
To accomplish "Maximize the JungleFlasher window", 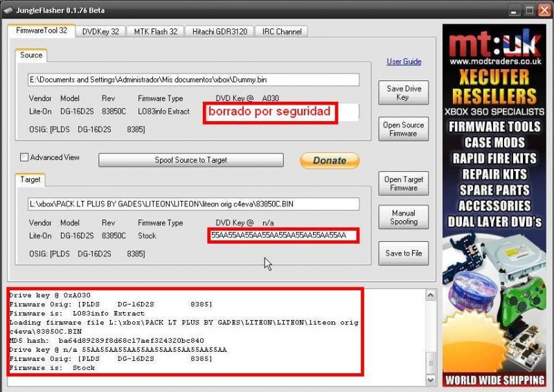I will pos(529,10).
